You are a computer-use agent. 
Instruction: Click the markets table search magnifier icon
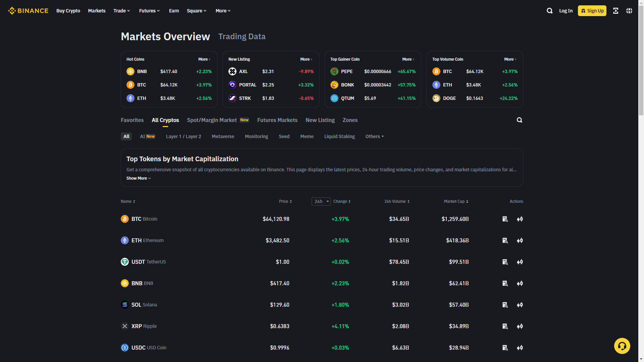(519, 120)
